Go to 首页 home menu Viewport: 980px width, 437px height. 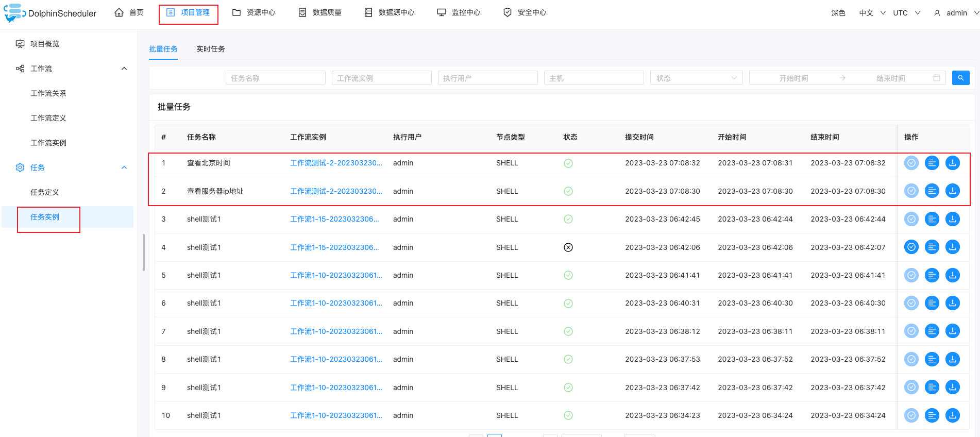pyautogui.click(x=129, y=12)
